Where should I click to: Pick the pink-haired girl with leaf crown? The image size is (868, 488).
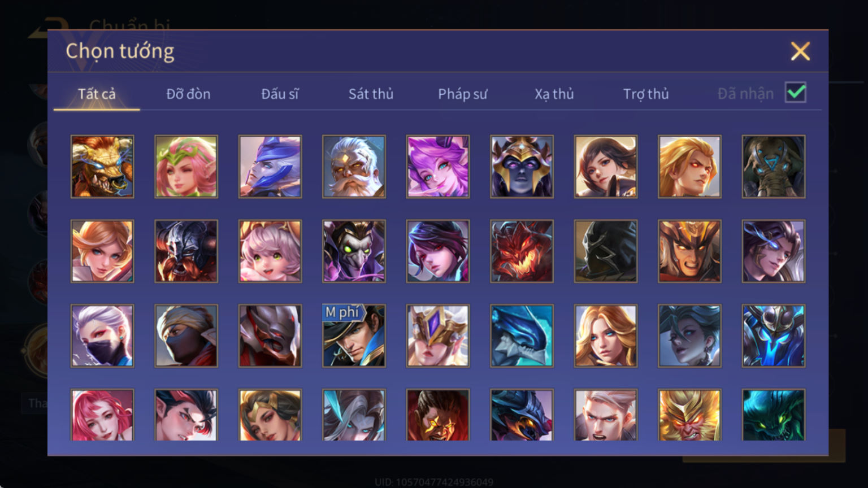186,167
